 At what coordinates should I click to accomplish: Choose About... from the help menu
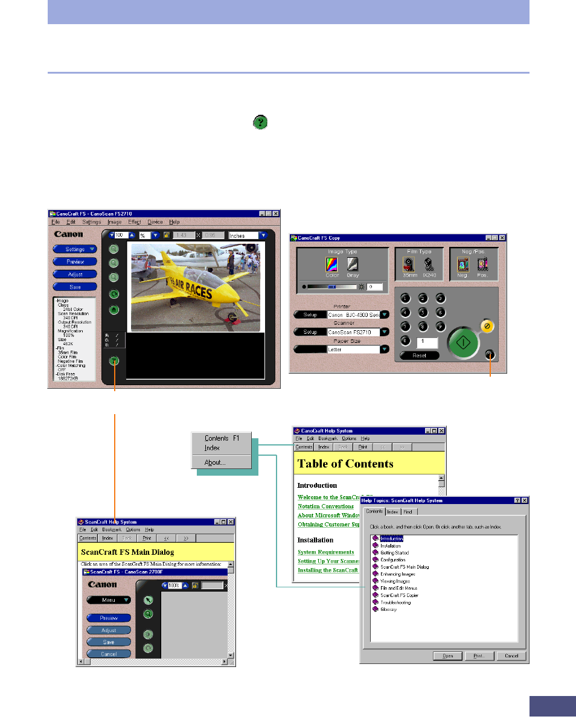[221, 462]
